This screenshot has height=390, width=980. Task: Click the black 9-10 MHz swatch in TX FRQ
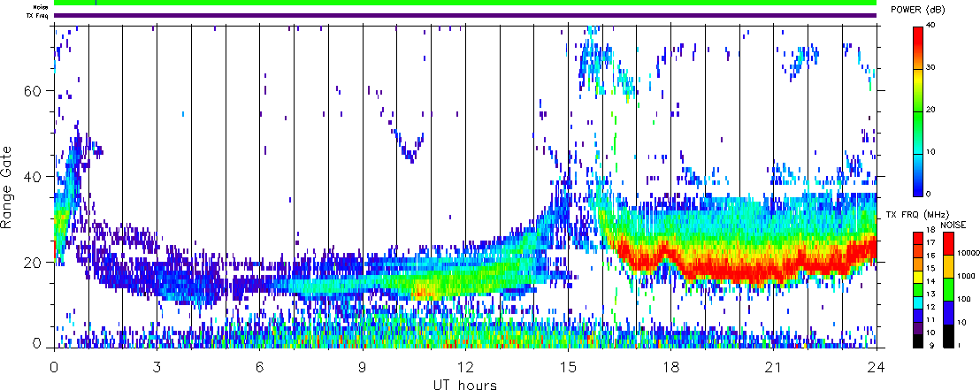[x=918, y=341]
